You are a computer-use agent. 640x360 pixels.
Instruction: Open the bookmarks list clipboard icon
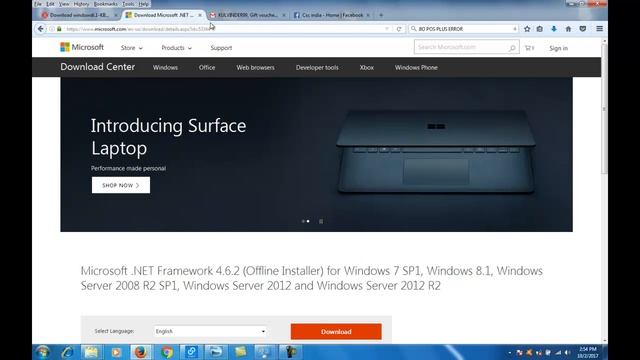click(x=540, y=29)
